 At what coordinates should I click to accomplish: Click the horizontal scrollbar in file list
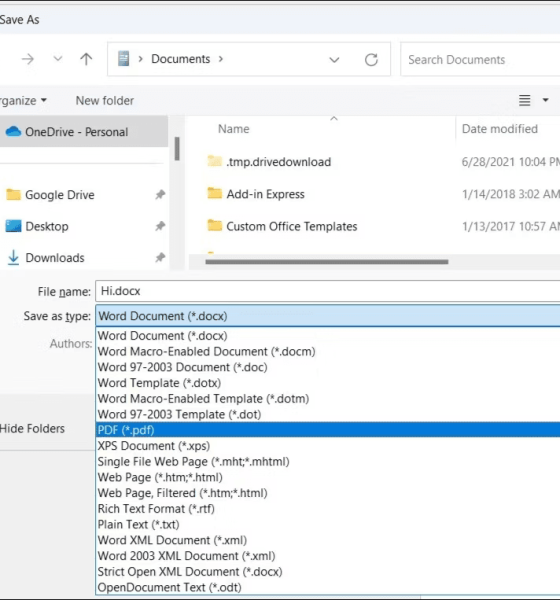click(x=327, y=262)
